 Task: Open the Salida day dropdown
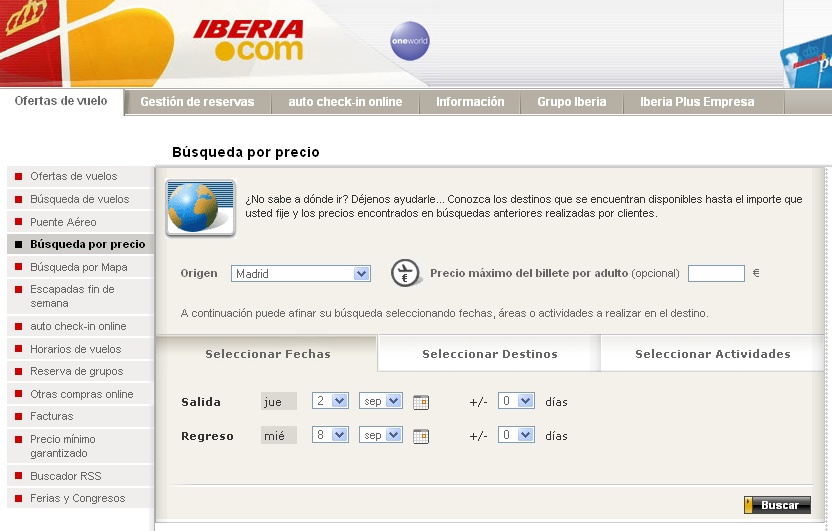pyautogui.click(x=330, y=401)
